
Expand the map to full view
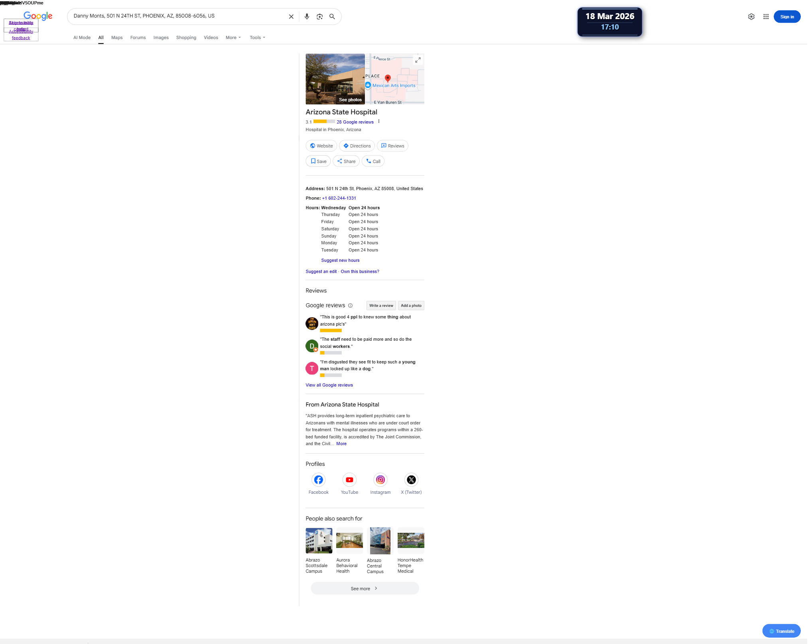click(x=418, y=60)
